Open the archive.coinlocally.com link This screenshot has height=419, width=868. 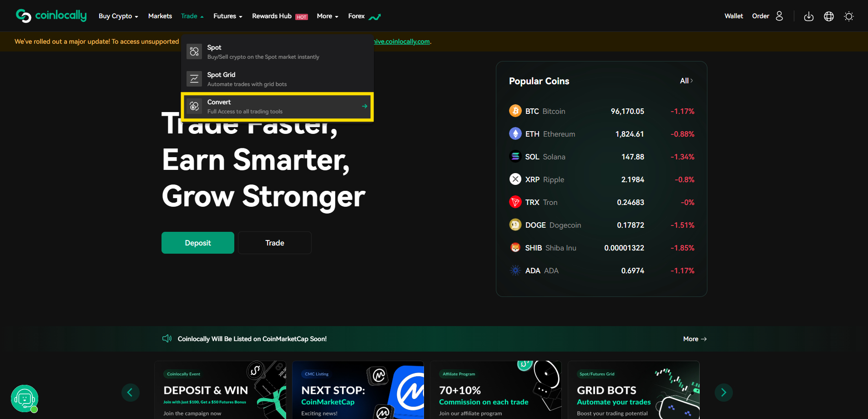tap(402, 41)
